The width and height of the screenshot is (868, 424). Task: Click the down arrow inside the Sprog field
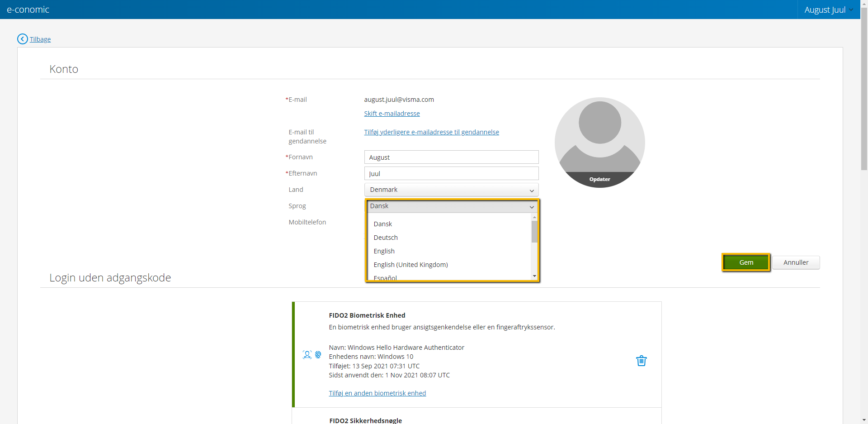click(532, 207)
